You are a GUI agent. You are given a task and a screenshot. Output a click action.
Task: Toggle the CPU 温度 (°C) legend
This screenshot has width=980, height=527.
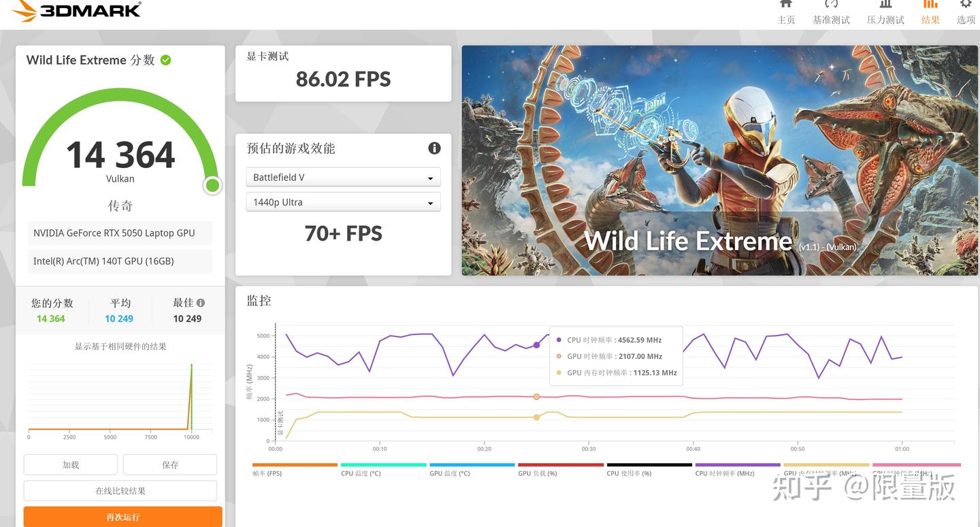(x=383, y=470)
